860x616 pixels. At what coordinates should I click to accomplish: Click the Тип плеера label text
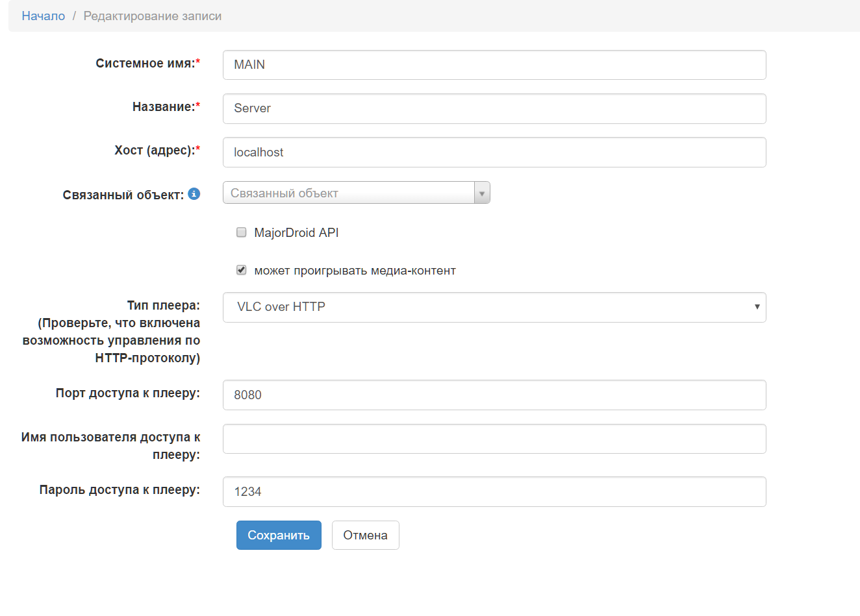(163, 306)
